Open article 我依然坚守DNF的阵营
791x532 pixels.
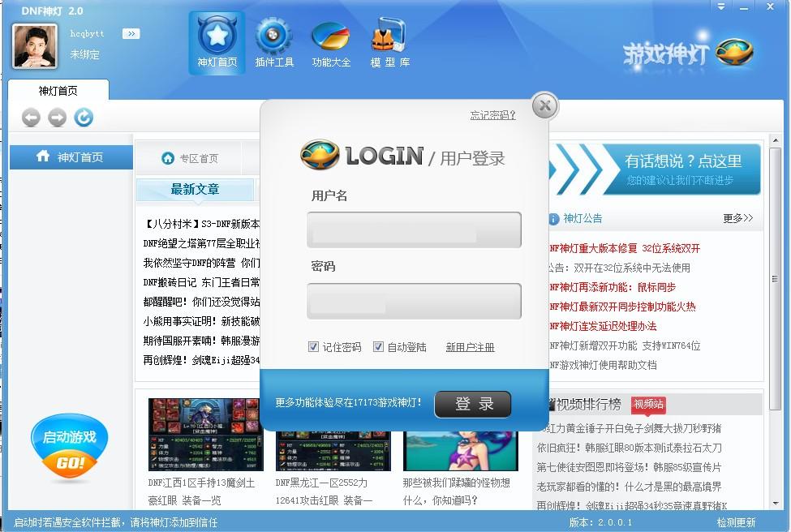click(x=201, y=263)
